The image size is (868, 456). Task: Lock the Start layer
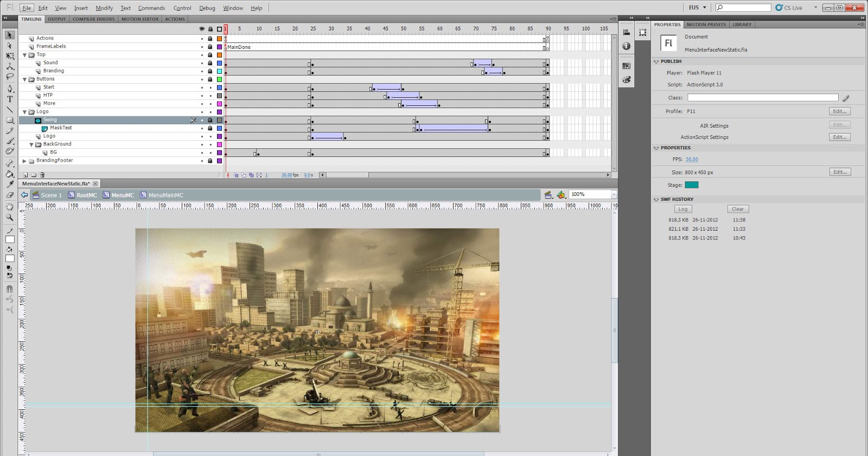(210, 87)
